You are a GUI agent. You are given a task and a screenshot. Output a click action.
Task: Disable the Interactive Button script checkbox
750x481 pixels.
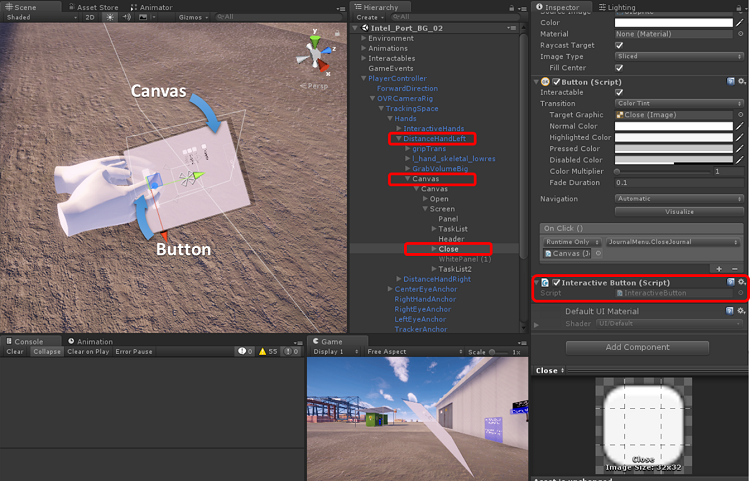(x=556, y=283)
